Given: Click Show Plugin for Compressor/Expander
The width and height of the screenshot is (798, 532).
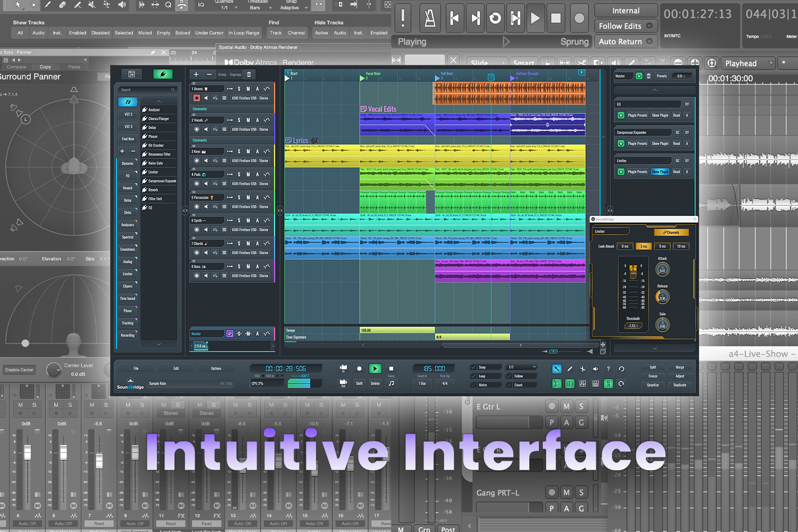Looking at the screenshot, I should click(x=660, y=144).
